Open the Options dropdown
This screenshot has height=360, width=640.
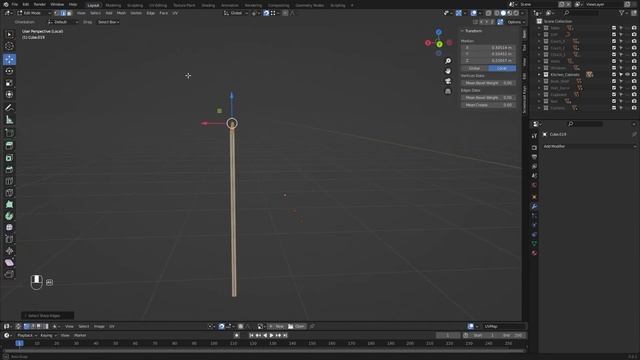tap(515, 22)
